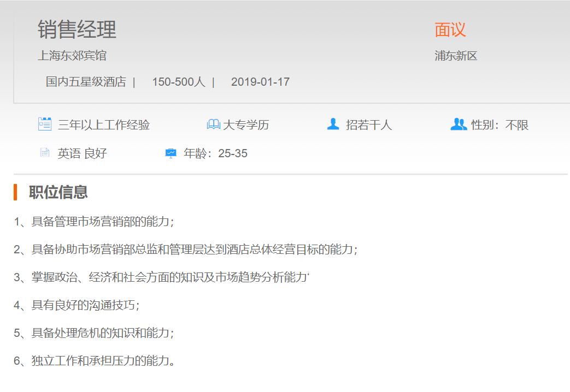Click the work experience calendar icon
This screenshot has width=570, height=392.
(x=45, y=124)
